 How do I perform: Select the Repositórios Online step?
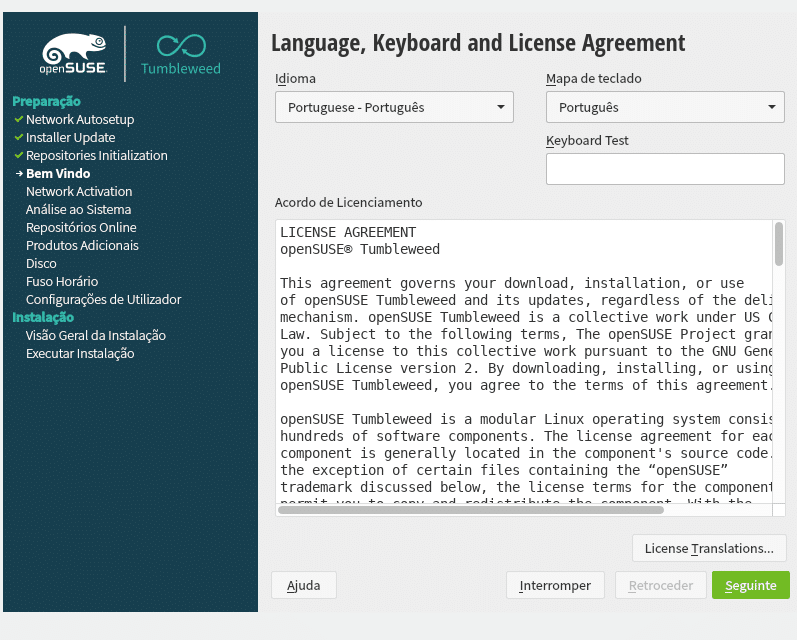(x=81, y=227)
